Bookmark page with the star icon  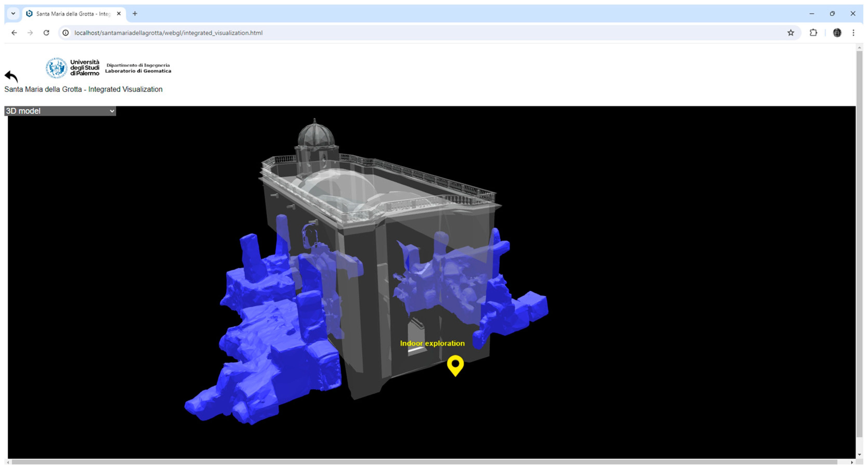click(x=791, y=33)
